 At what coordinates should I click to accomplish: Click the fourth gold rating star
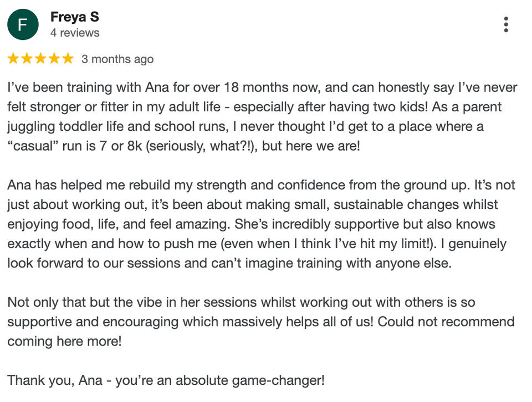pos(54,59)
